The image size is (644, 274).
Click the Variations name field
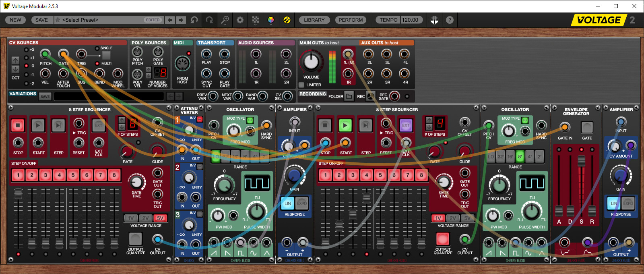[x=109, y=96]
